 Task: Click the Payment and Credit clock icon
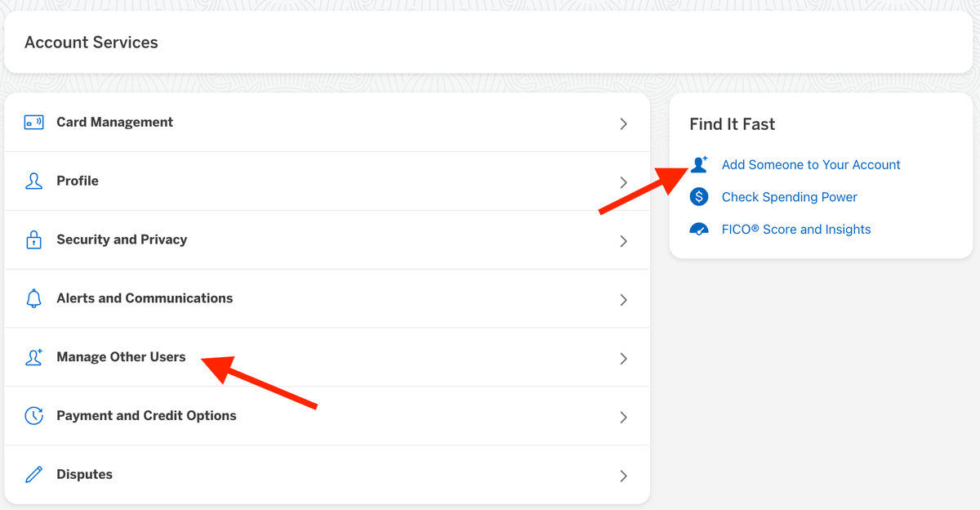(x=33, y=416)
